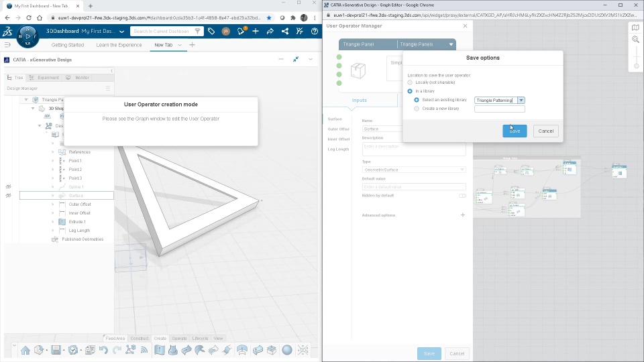Open the New Tab dropdown chevron
This screenshot has width=644, height=362.
pyautogui.click(x=180, y=45)
